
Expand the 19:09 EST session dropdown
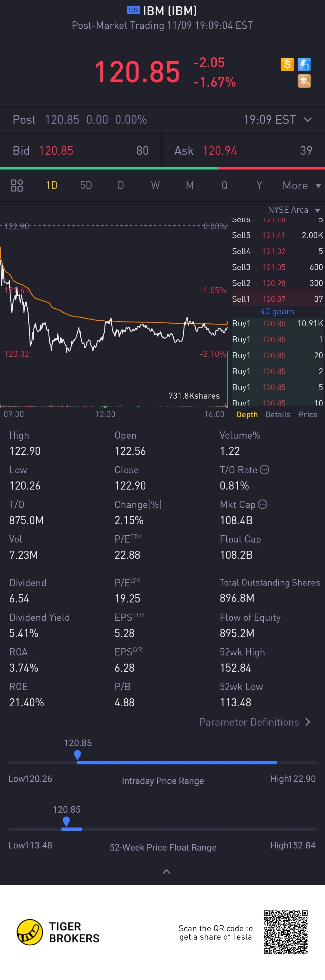coord(278,120)
